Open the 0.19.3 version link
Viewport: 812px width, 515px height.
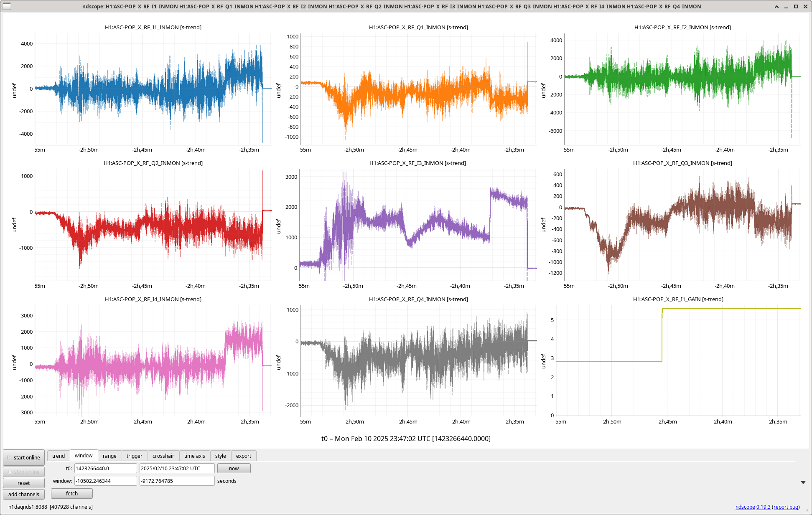pos(764,507)
